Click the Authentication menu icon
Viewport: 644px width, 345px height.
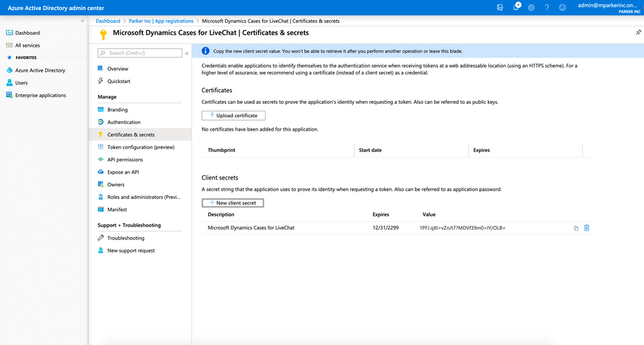coord(101,122)
